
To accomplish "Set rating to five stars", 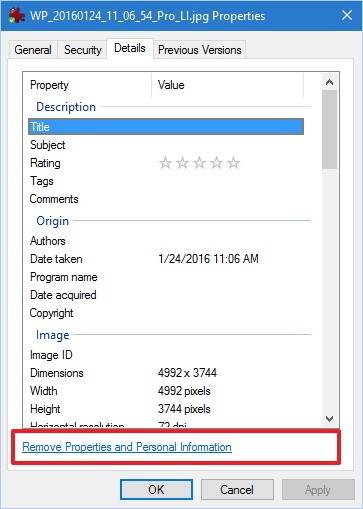I will coord(233,163).
